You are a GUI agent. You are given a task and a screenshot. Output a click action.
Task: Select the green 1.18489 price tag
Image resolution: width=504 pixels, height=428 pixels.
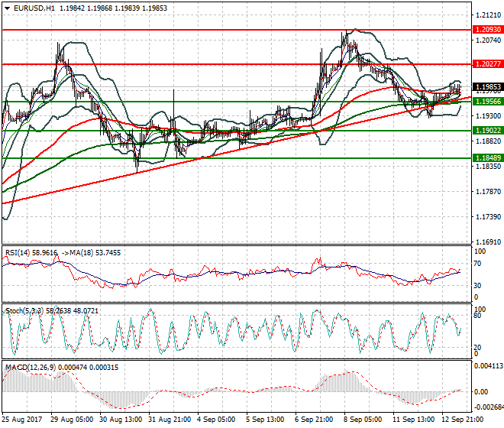(x=487, y=157)
